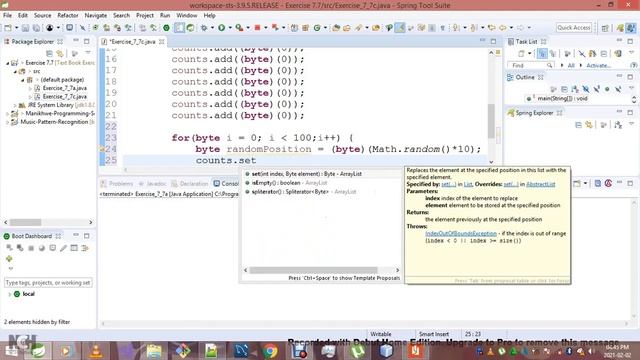Click the Quick Access search field

(573, 28)
